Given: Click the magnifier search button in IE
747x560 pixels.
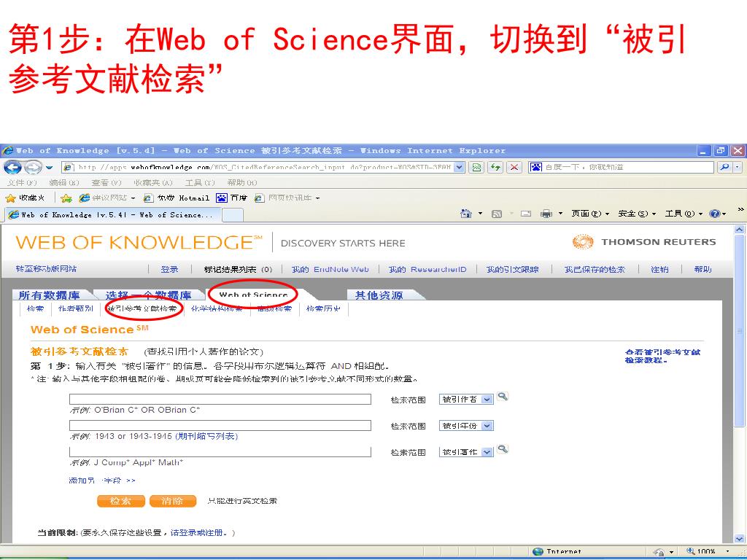Looking at the screenshot, I should pos(724,167).
